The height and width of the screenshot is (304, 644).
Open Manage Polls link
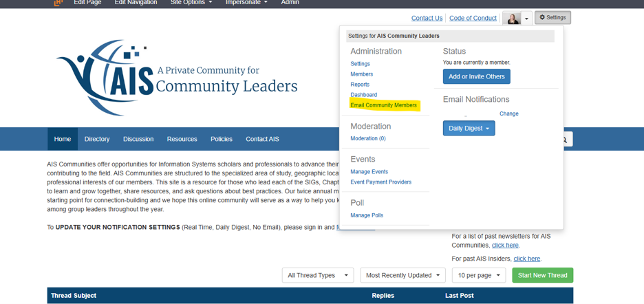coord(366,215)
